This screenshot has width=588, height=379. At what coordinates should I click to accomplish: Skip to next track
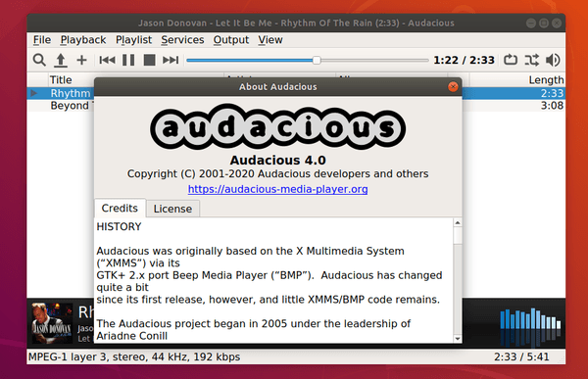(171, 60)
